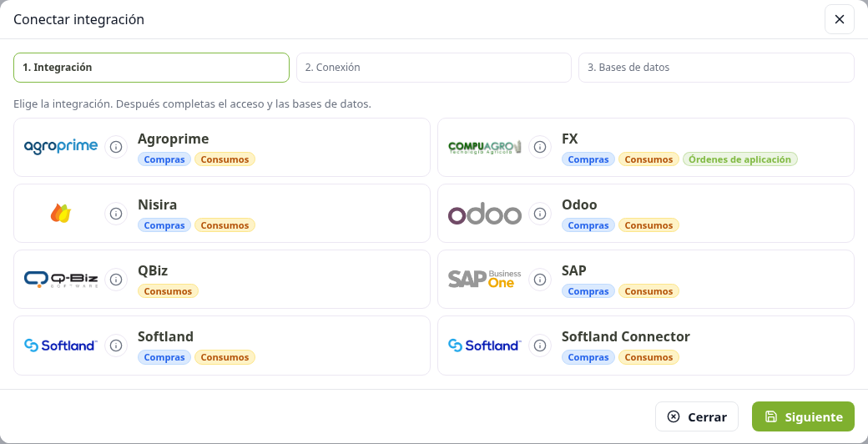Proceed with the Siguiente button
Image resolution: width=868 pixels, height=444 pixels.
[x=803, y=416]
